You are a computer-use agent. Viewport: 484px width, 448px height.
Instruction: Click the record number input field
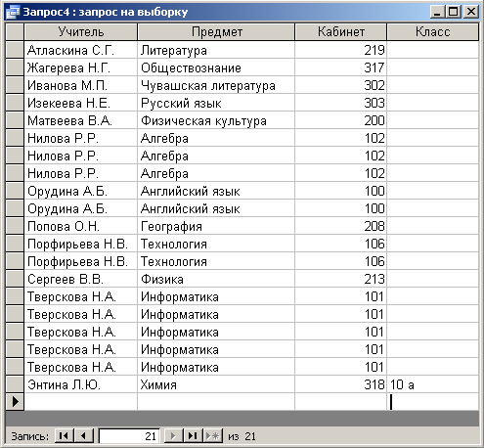coord(129,436)
